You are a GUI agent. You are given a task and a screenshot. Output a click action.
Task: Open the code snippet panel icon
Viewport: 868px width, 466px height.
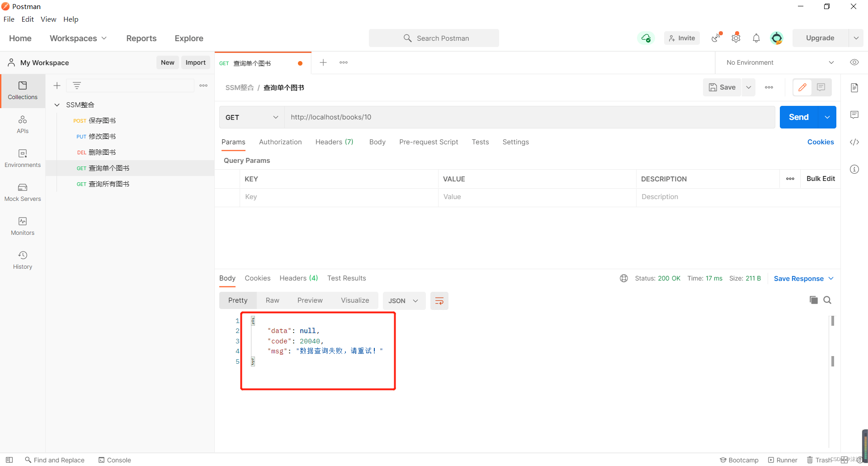pyautogui.click(x=854, y=142)
